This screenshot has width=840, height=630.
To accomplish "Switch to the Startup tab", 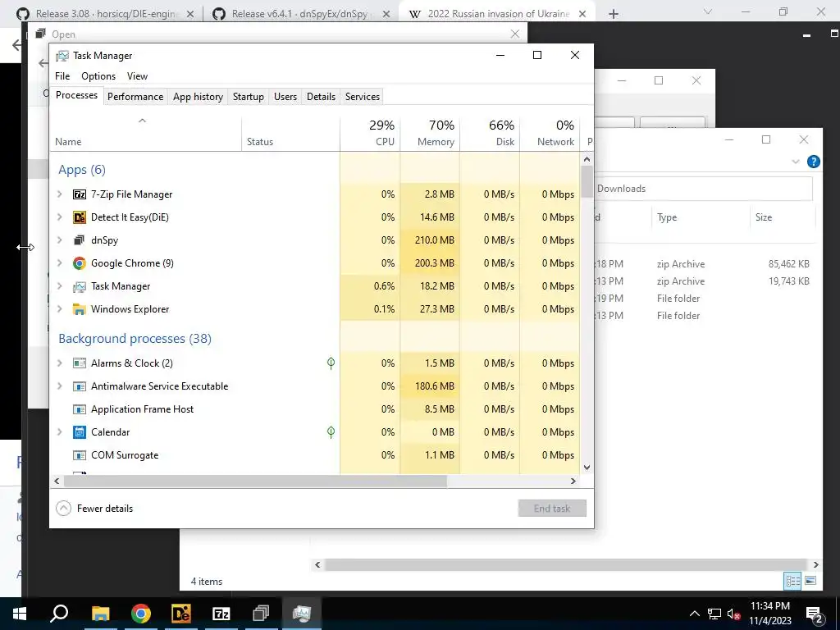I will tap(248, 97).
